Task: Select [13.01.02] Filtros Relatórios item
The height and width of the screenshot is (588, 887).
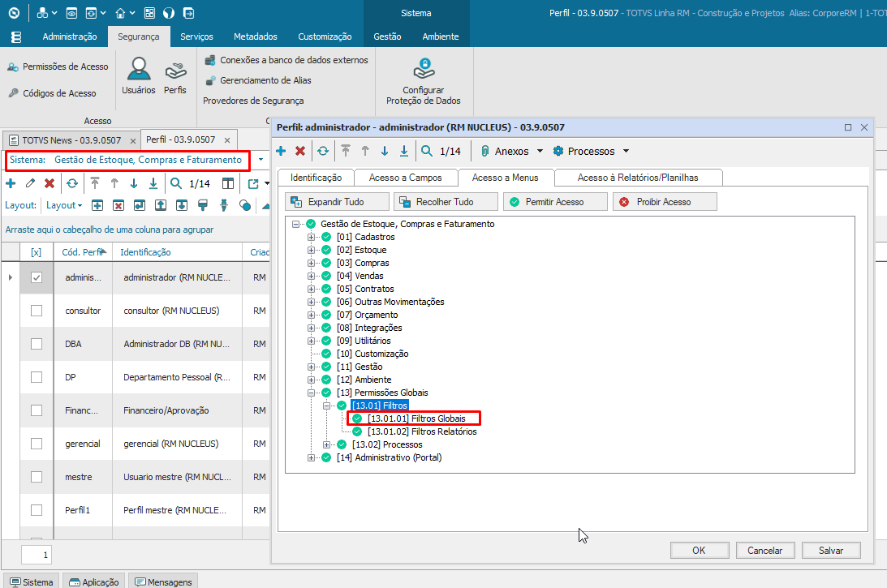Action: coord(422,431)
